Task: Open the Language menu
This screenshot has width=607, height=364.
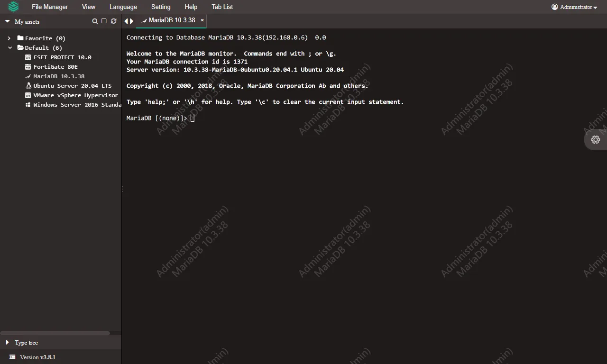Action: click(123, 7)
